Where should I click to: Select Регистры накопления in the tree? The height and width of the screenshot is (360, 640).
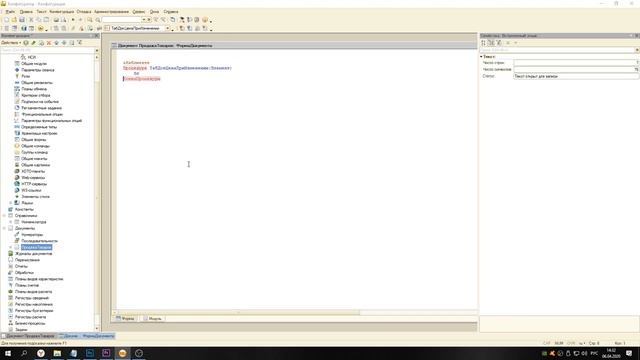pos(33,304)
